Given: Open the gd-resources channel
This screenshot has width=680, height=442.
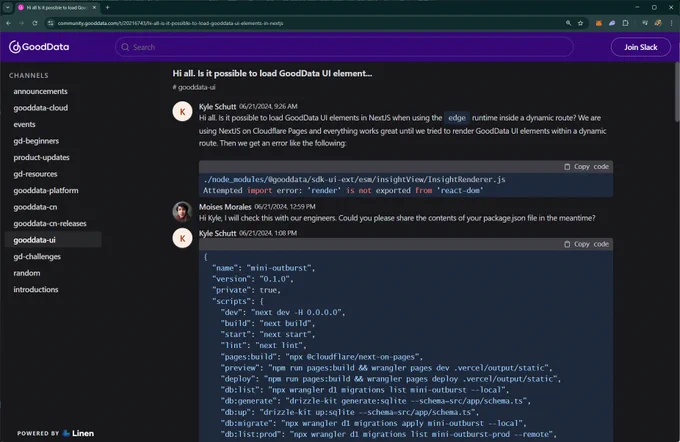Looking at the screenshot, I should (35, 174).
